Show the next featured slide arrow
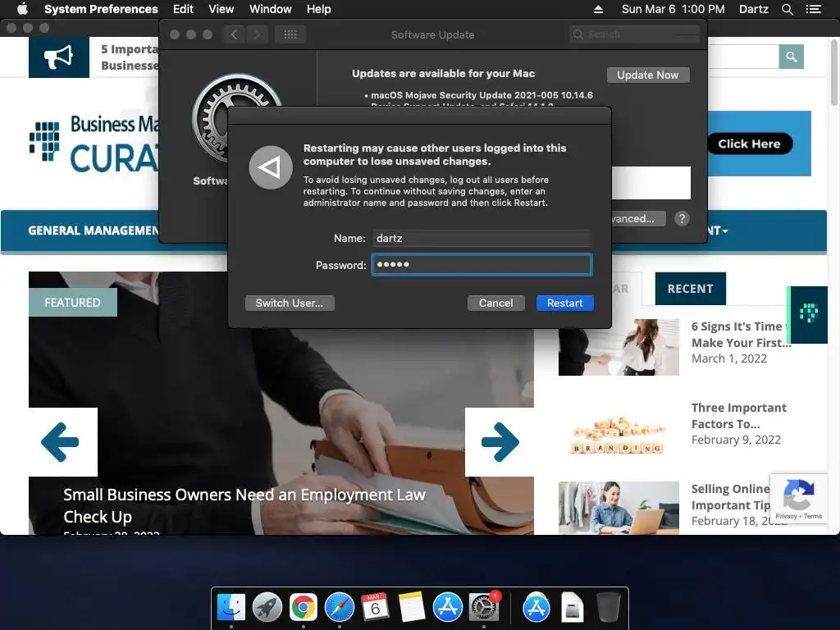Screen dimensions: 840x630 (x=500, y=442)
